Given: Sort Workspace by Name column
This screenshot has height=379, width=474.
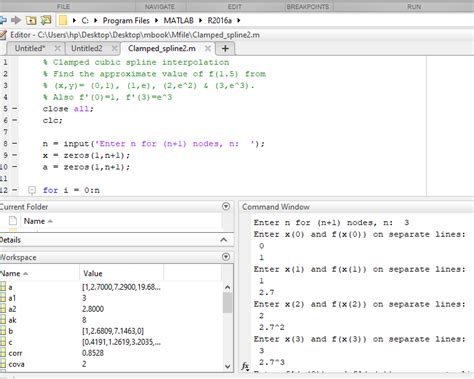Looking at the screenshot, I should (x=14, y=274).
